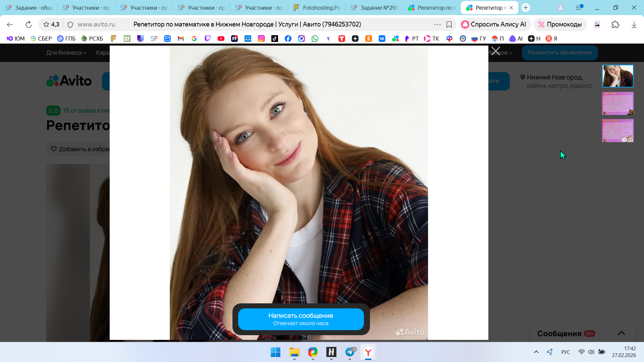Click Спросить Алису AI button

point(494,24)
